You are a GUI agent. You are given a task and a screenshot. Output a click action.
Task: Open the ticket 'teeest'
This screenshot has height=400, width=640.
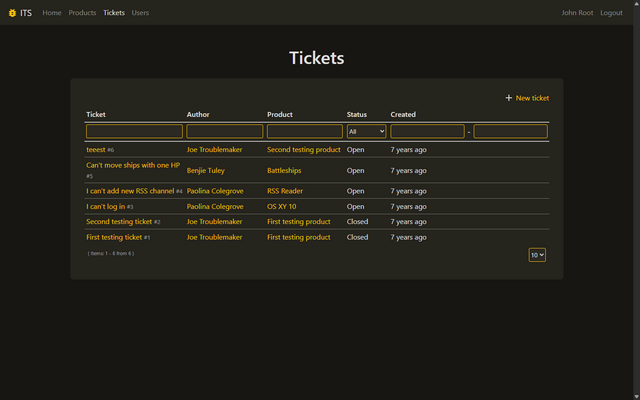coord(96,150)
